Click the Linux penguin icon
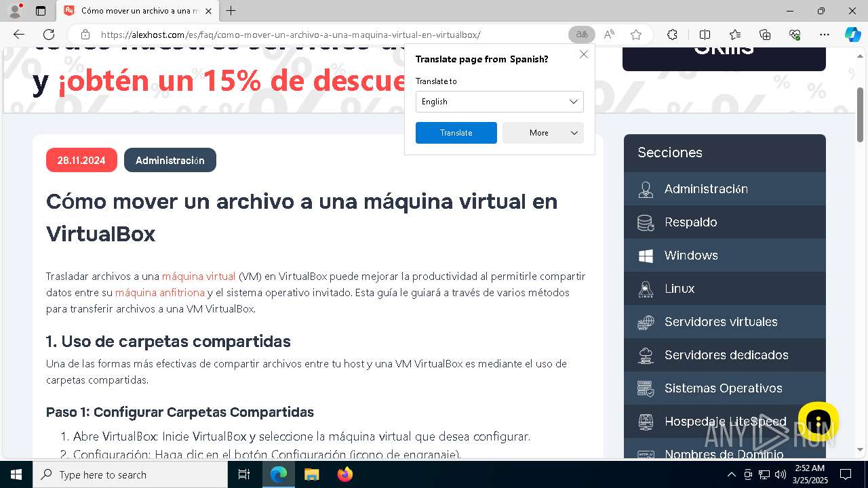This screenshot has width=868, height=488. coord(646,289)
